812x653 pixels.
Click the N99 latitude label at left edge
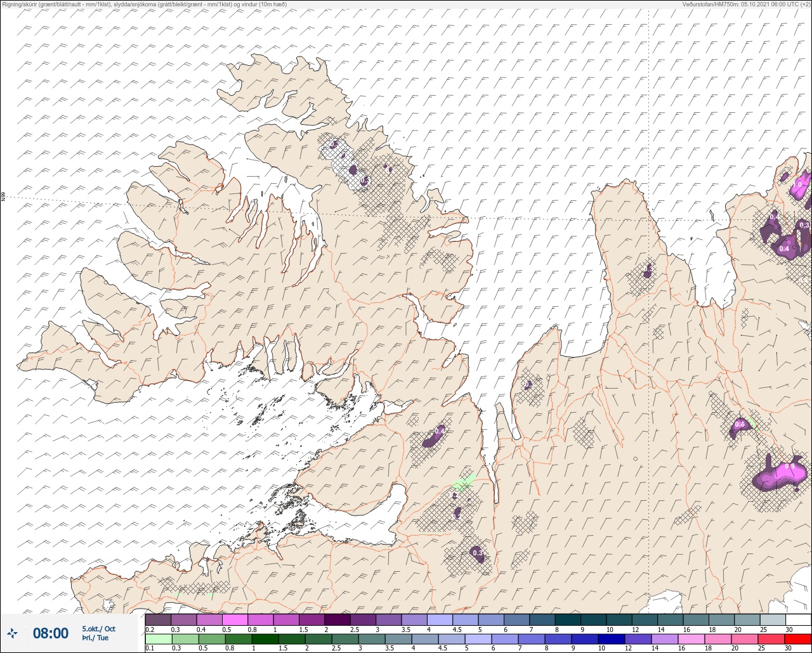(3, 197)
